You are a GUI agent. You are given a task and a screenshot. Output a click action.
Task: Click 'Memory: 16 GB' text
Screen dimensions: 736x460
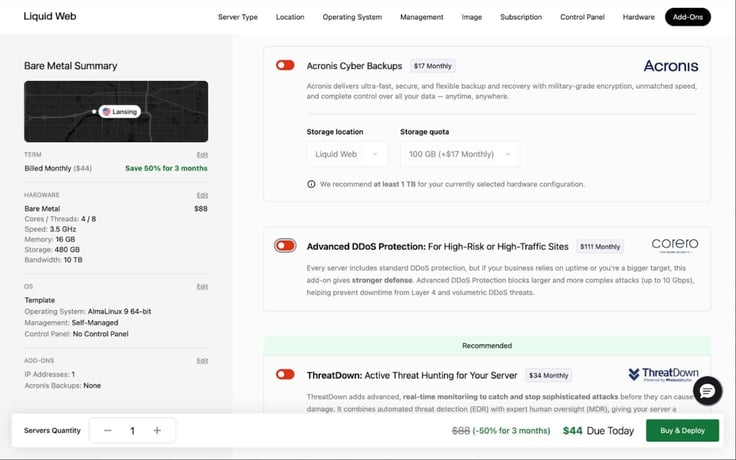pyautogui.click(x=50, y=239)
